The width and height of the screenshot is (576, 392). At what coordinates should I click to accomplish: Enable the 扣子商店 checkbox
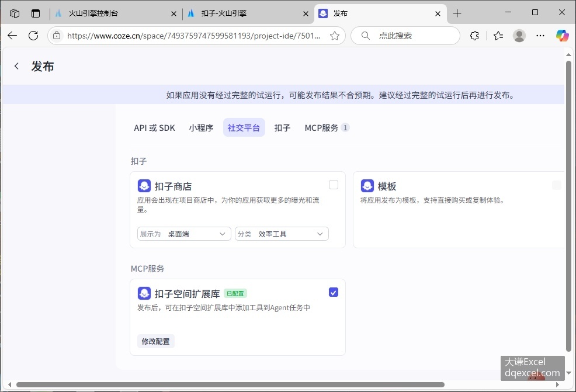pyautogui.click(x=333, y=185)
